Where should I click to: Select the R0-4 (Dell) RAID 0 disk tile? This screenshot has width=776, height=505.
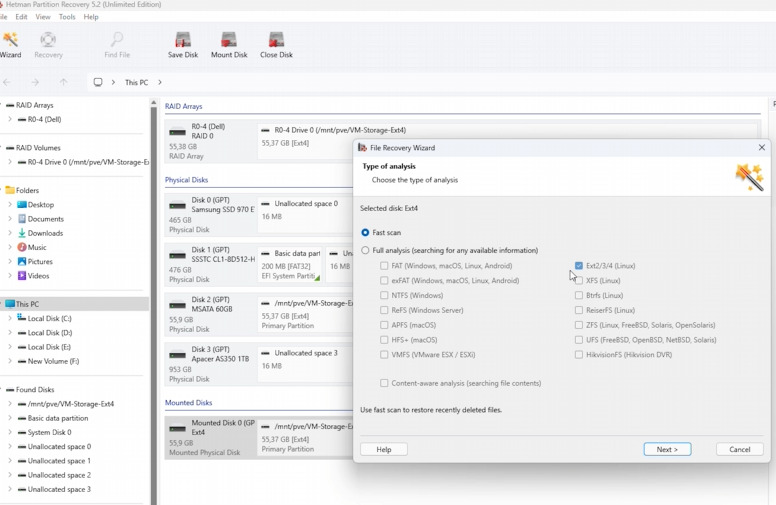pos(211,141)
